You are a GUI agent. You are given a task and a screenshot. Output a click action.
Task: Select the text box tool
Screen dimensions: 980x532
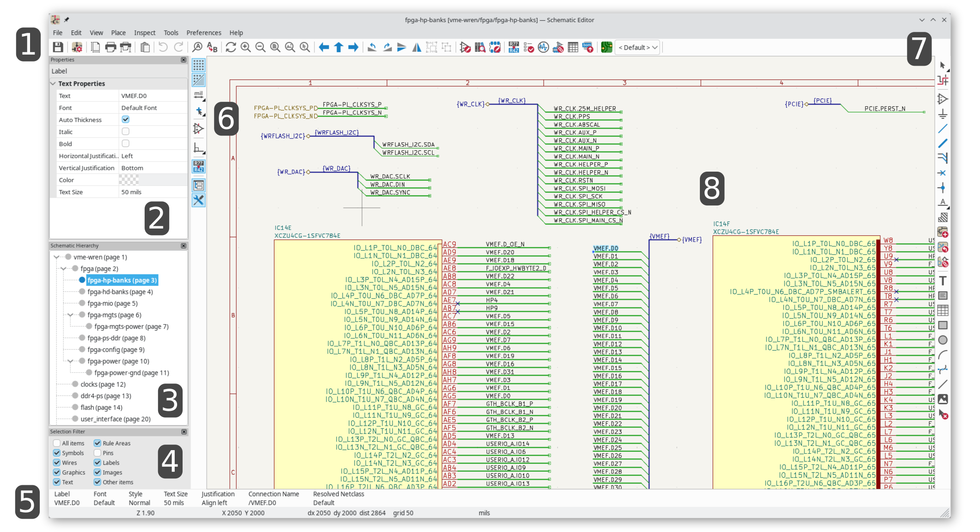(943, 295)
